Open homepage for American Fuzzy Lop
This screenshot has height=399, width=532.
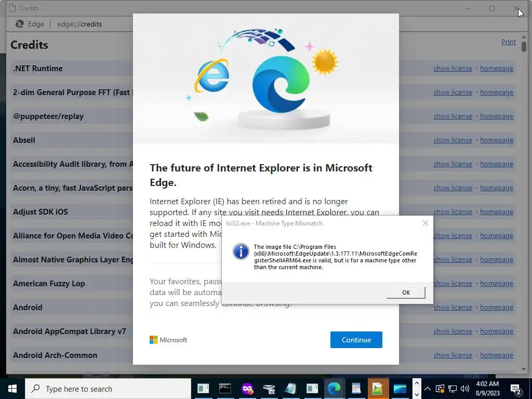pos(496,283)
